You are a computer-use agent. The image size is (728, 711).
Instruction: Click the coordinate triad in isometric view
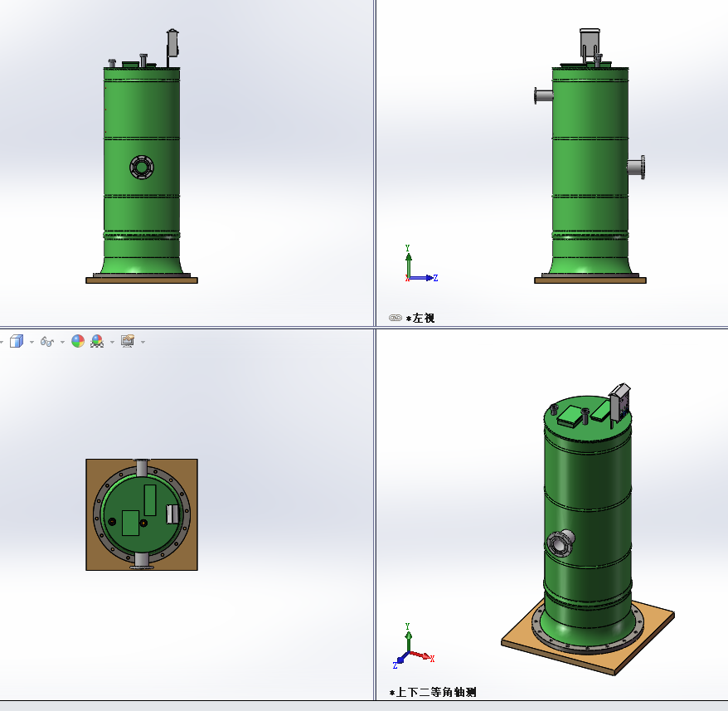pos(413,646)
